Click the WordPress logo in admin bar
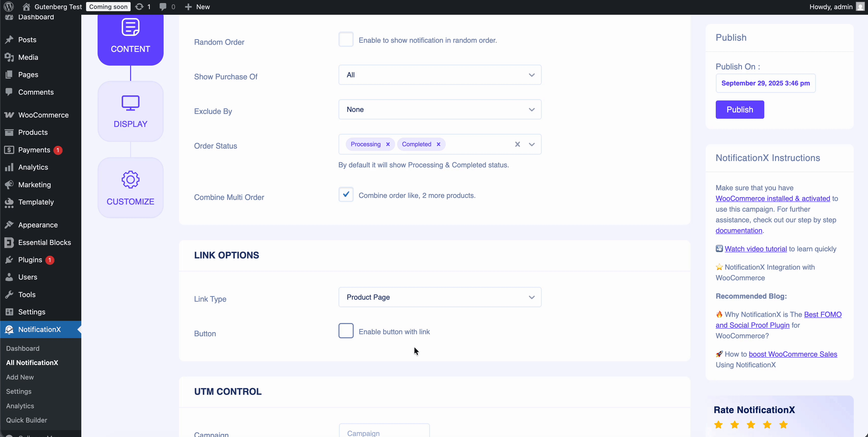Screen dimensions: 868x437 pos(9,7)
